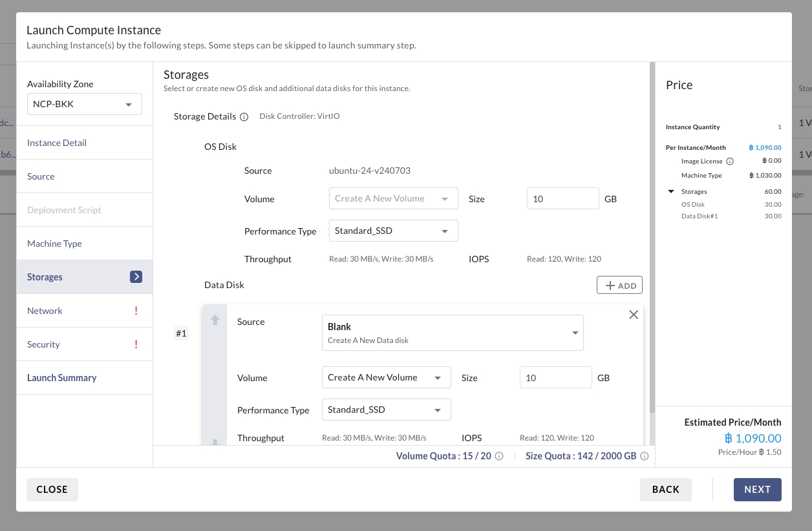The height and width of the screenshot is (531, 812).
Task: Click the ADD data disk button
Action: point(619,286)
